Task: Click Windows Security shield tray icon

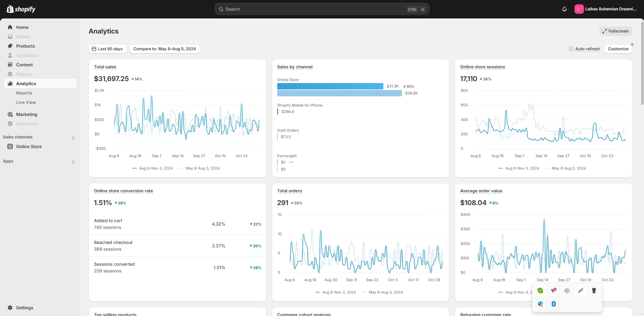Action: point(540,304)
